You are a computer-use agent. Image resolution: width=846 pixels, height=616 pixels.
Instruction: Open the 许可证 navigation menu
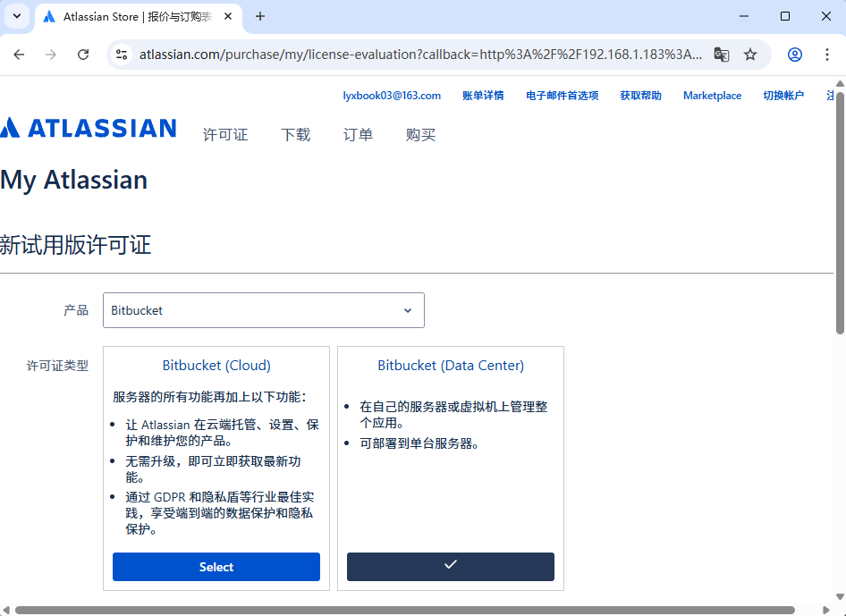[x=225, y=135]
